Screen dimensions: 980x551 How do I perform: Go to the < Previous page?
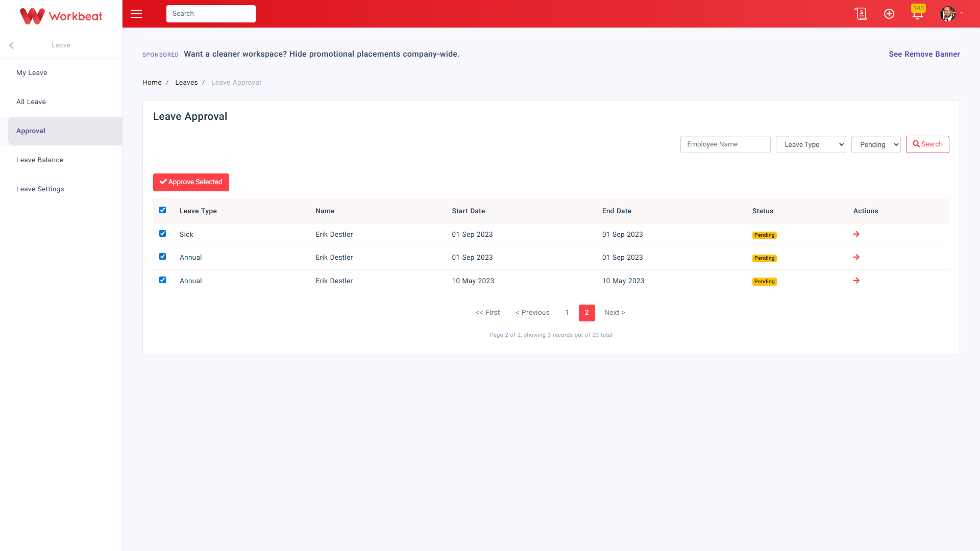(532, 313)
